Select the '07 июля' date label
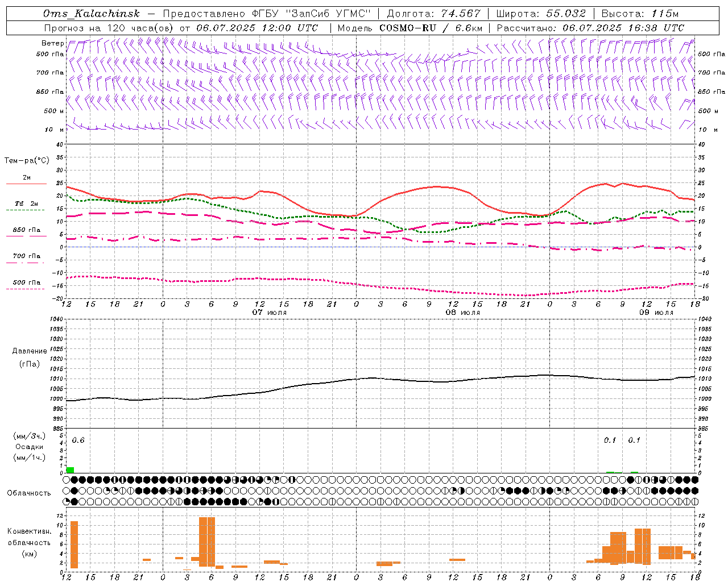The height and width of the screenshot is (582, 728). click(270, 313)
